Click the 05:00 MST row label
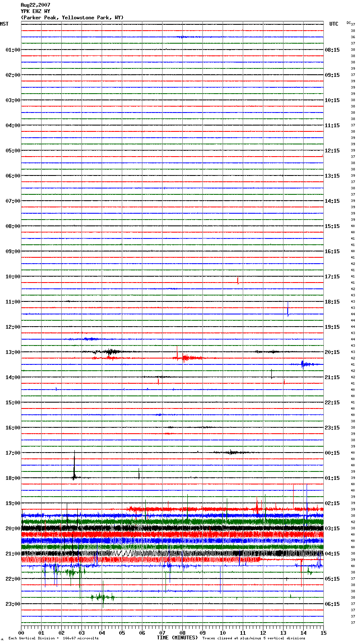Image resolution: width=357 pixels, height=644 pixels. [13, 151]
